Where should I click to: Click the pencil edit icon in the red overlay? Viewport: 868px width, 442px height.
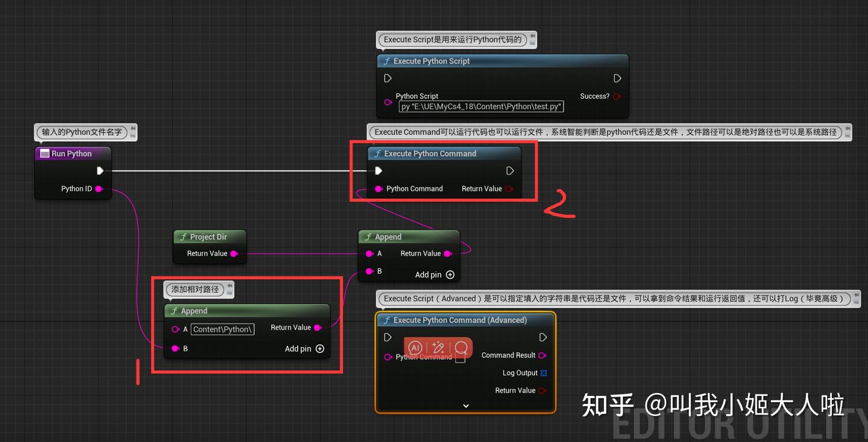click(438, 347)
